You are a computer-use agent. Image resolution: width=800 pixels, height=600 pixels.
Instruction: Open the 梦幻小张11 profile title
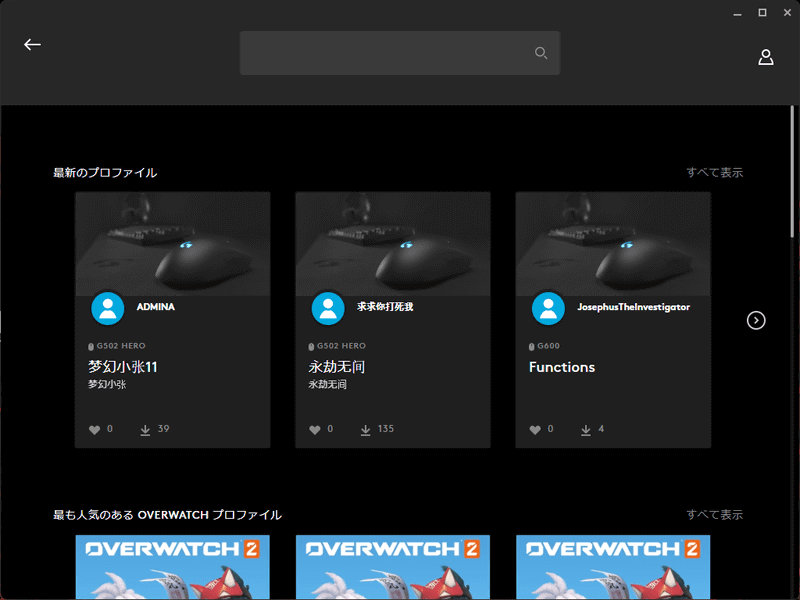pos(123,367)
